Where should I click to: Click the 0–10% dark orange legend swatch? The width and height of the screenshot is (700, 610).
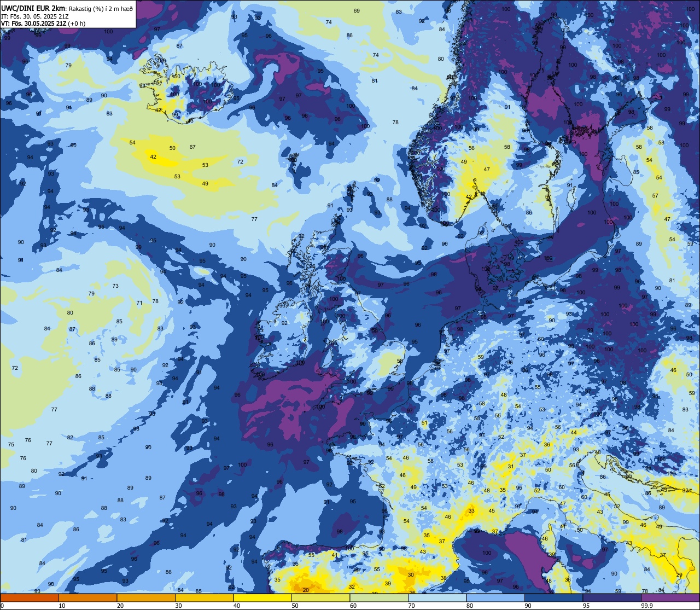(30, 597)
